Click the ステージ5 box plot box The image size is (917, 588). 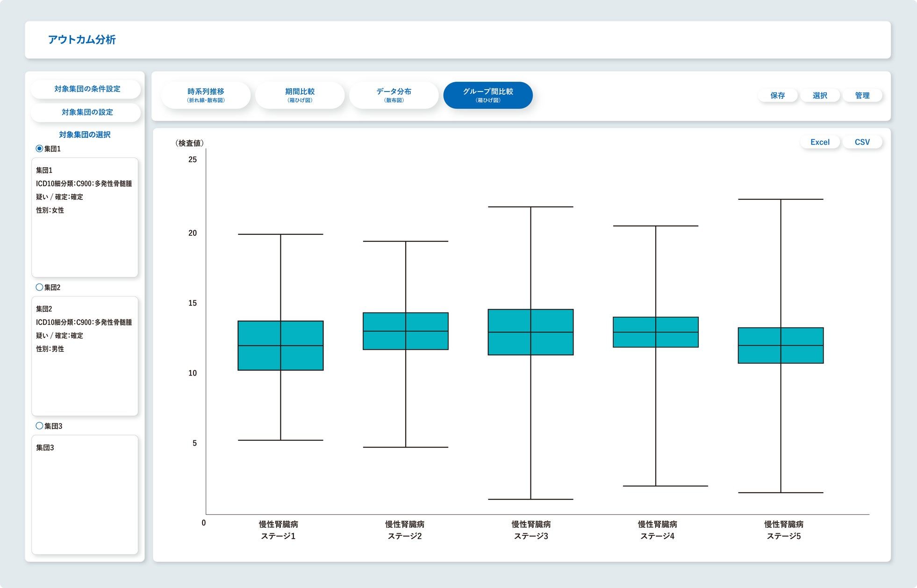point(781,345)
